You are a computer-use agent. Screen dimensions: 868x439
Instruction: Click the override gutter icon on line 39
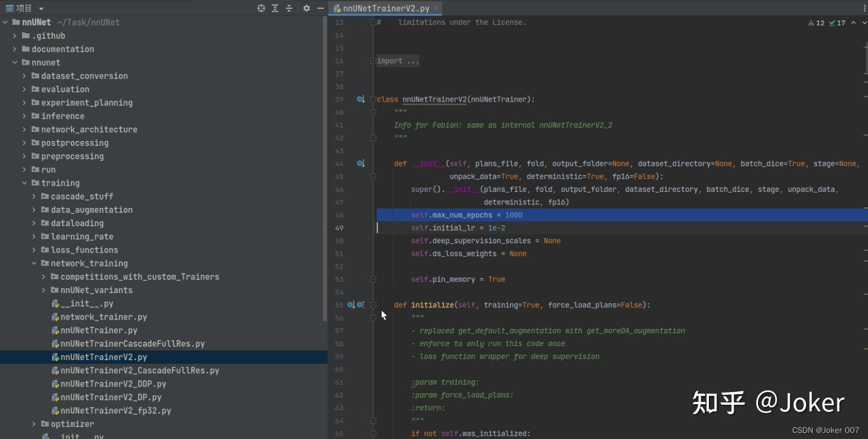tap(360, 100)
